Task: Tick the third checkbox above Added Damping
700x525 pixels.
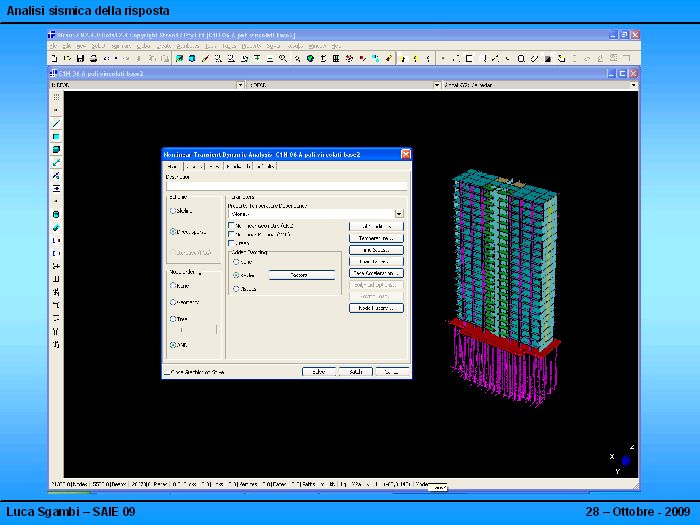Action: click(232, 243)
